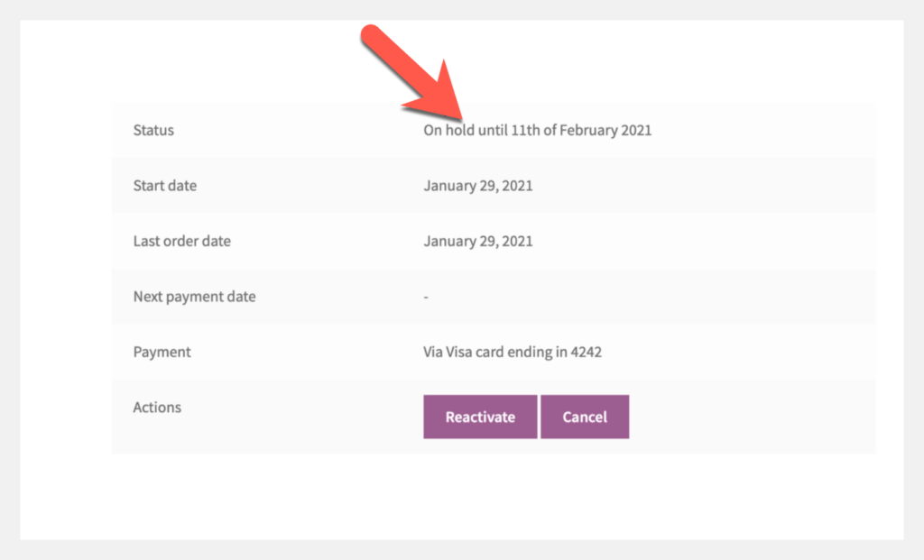Viewport: 924px width, 560px height.
Task: Click the Last order date value
Action: [x=478, y=242]
